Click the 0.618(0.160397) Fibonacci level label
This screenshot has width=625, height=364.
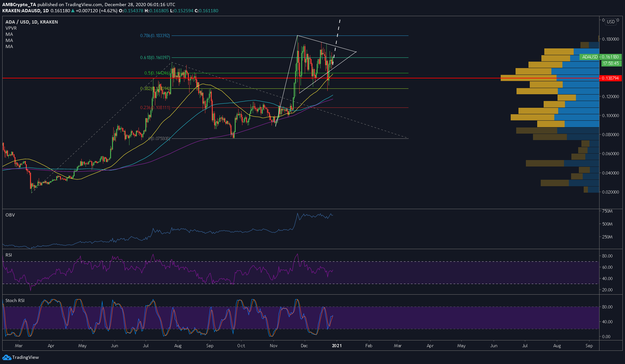point(155,57)
